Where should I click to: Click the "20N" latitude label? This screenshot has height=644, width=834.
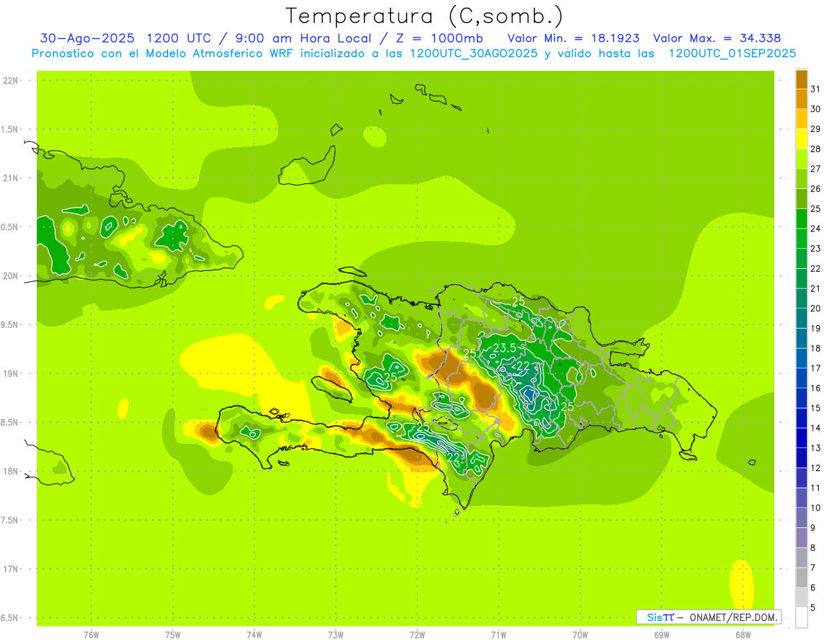10,276
